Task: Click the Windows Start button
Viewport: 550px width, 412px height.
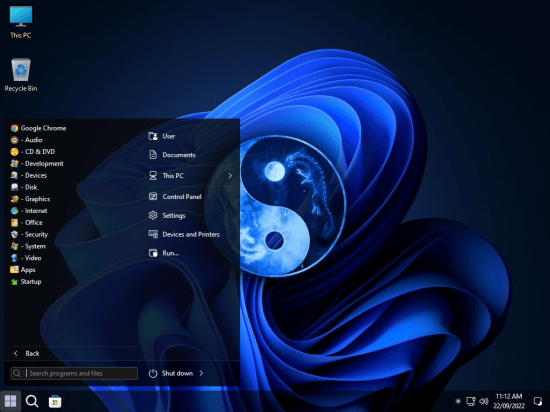Action: tap(11, 401)
